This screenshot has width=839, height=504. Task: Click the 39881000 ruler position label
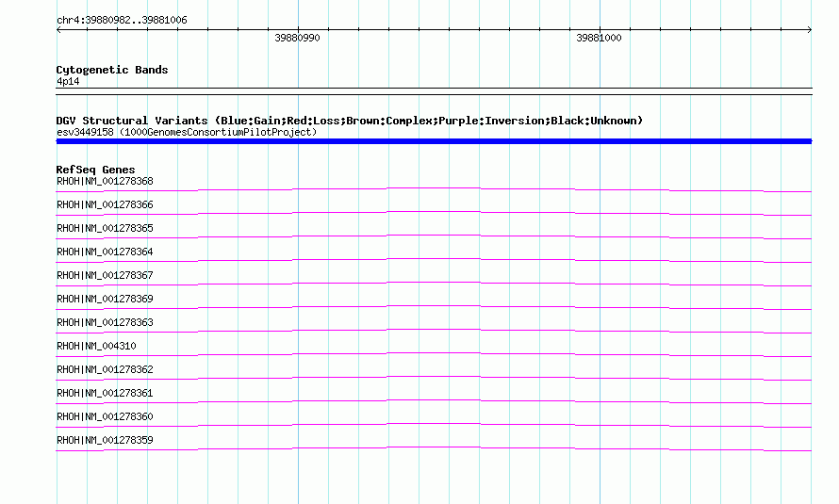tap(599, 38)
